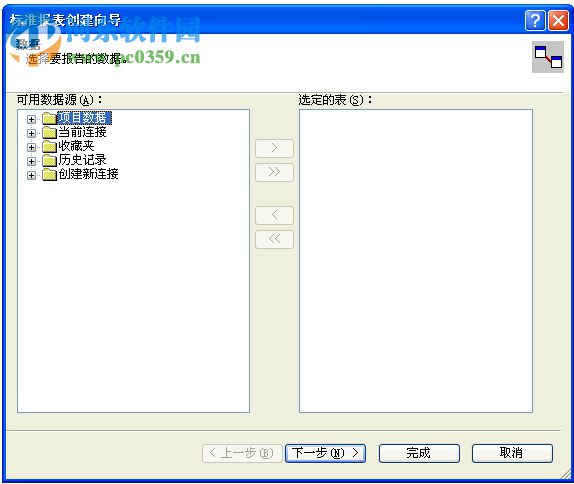Click inside the 选定的表 list box

coord(416,261)
